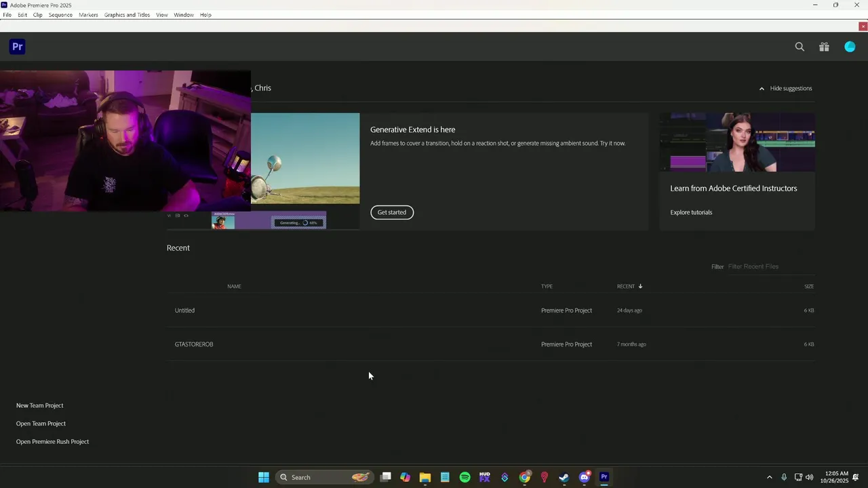Open the network system tray icon
Image resolution: width=868 pixels, height=488 pixels.
[x=798, y=477]
